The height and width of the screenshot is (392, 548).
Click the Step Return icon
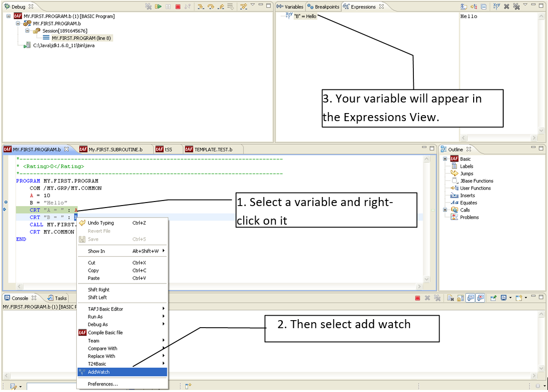coord(220,7)
